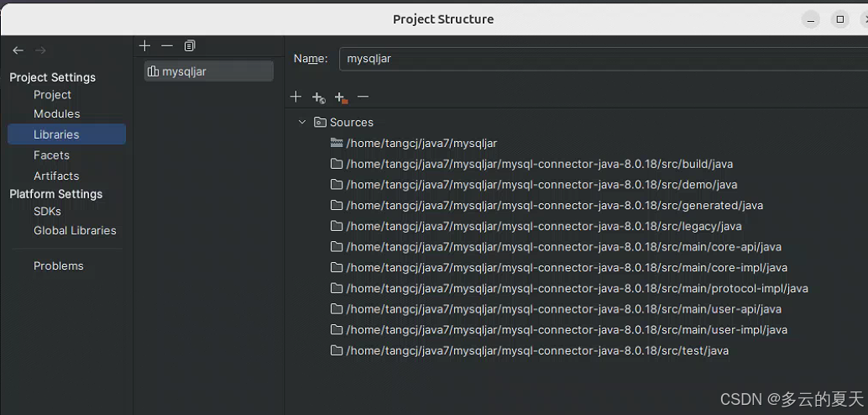Select the mysqljar library in the list
Screen dimensions: 868x415
tap(209, 71)
